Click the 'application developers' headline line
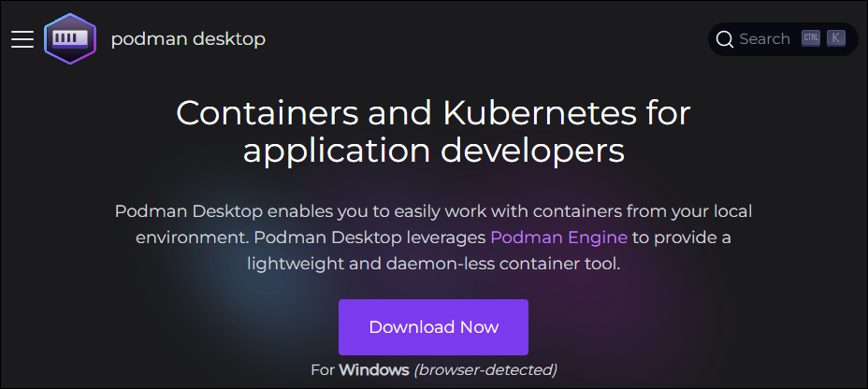 tap(433, 150)
